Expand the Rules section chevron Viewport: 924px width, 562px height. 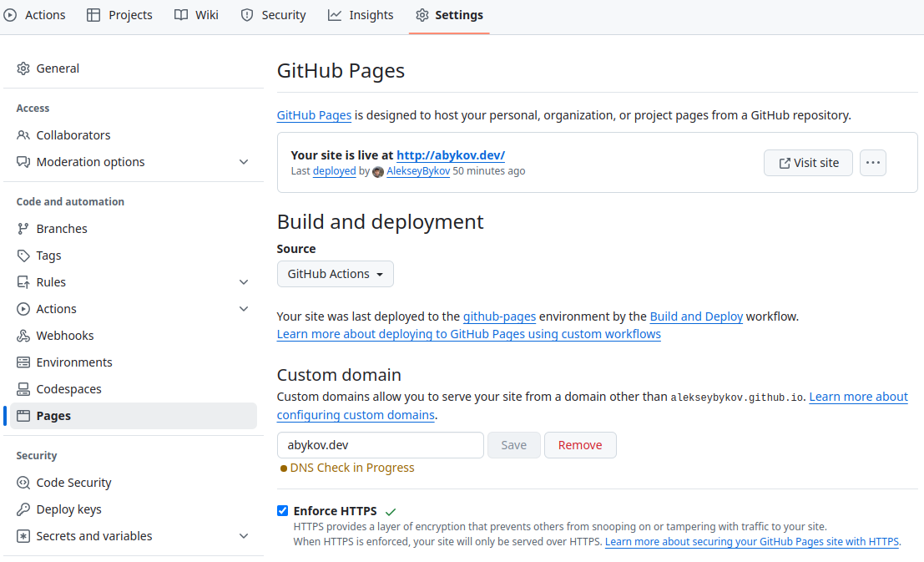[x=244, y=282]
